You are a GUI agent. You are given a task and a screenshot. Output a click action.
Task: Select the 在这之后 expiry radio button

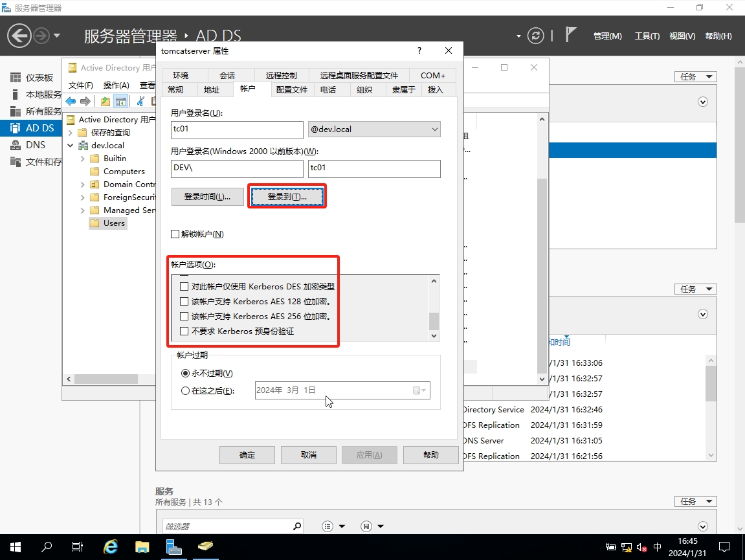click(x=186, y=391)
